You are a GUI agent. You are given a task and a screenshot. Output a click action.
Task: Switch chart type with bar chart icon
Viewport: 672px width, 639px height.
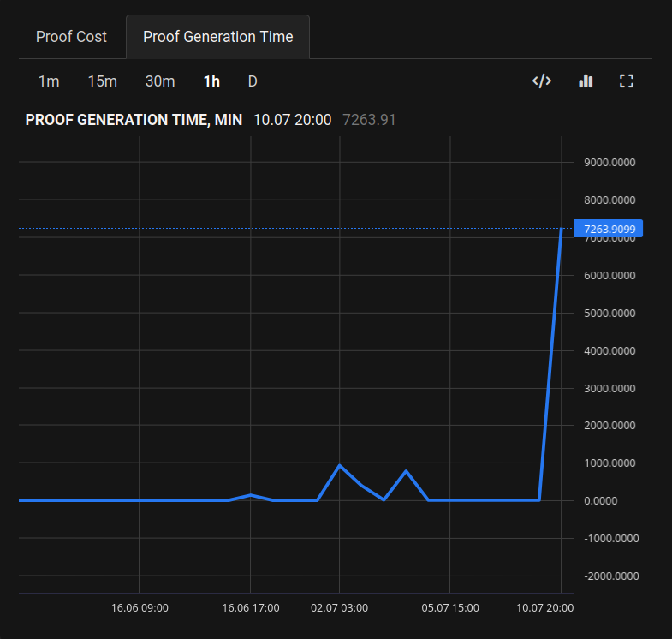click(x=586, y=81)
